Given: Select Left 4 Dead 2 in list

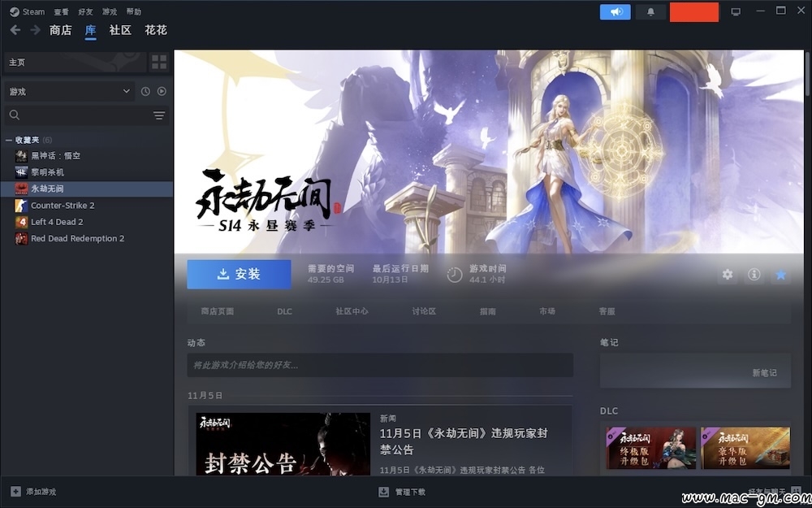Looking at the screenshot, I should (x=87, y=222).
